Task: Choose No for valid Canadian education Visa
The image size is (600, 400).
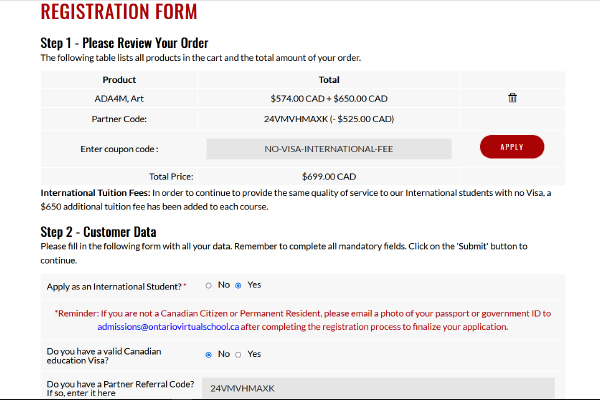Action: click(x=209, y=355)
